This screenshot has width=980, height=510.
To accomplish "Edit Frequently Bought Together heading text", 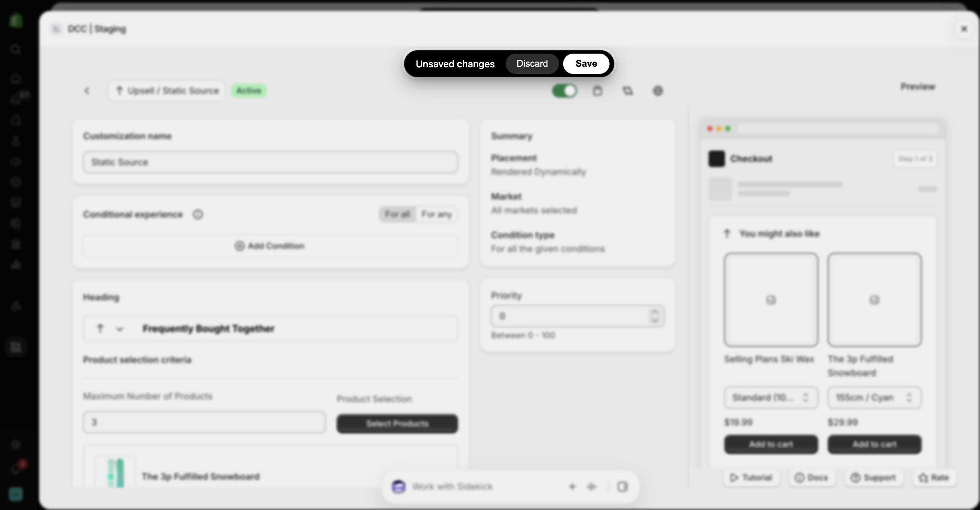I will coord(209,329).
